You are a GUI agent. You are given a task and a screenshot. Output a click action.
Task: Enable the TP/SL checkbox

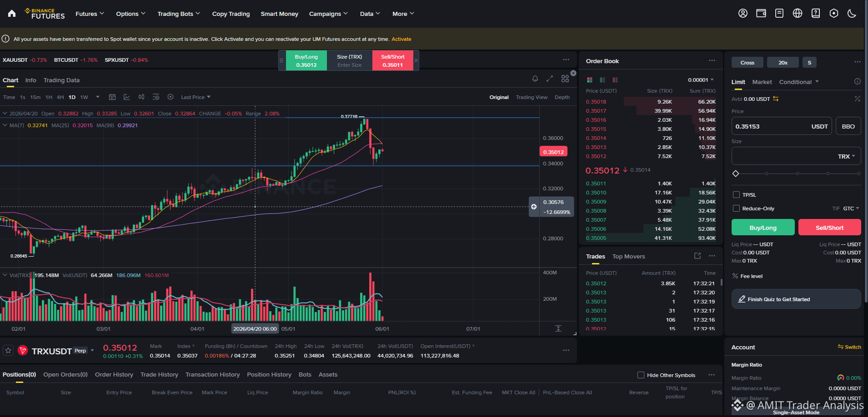pyautogui.click(x=736, y=195)
